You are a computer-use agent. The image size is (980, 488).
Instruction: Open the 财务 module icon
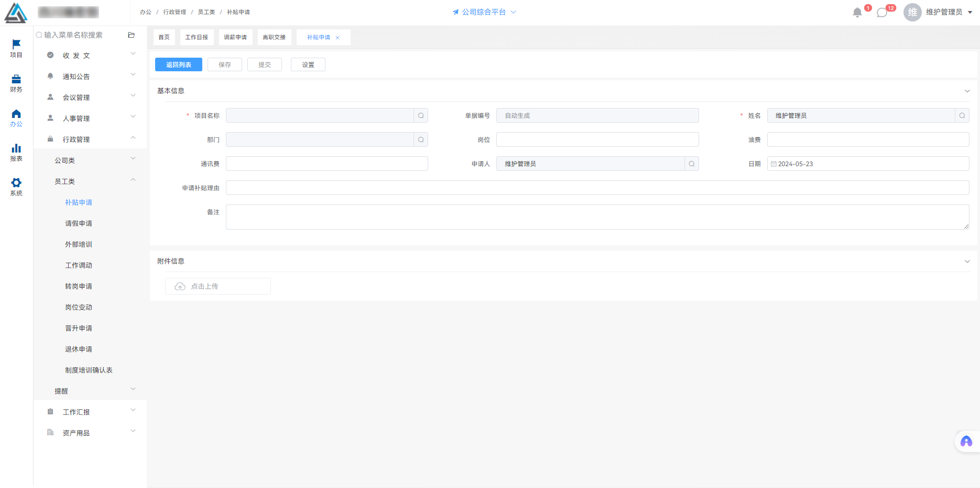16,83
